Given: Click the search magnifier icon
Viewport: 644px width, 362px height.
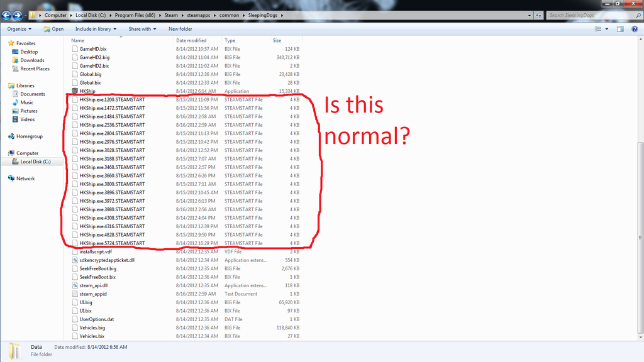Looking at the screenshot, I should (x=638, y=15).
